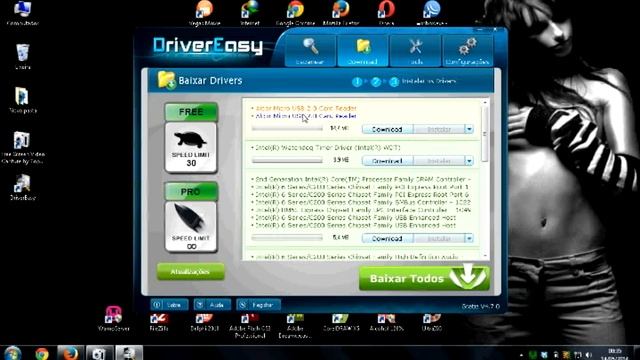Download the Intel 6 Series chipset drivers

[387, 238]
